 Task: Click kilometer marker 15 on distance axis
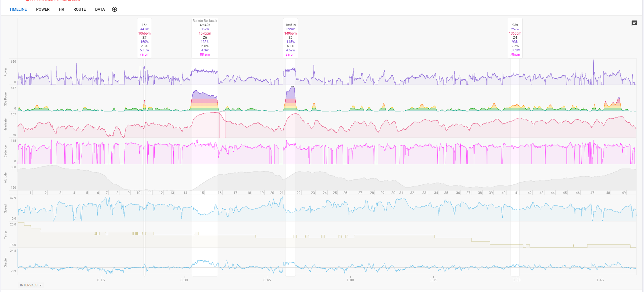202,193
